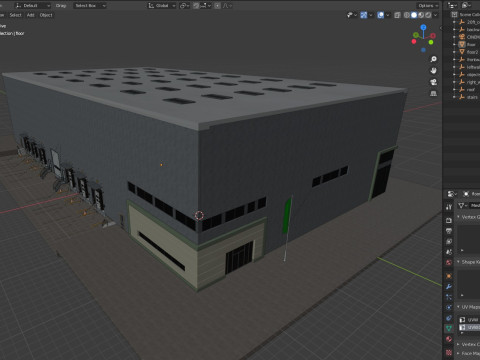Open the Options popover

[428, 6]
